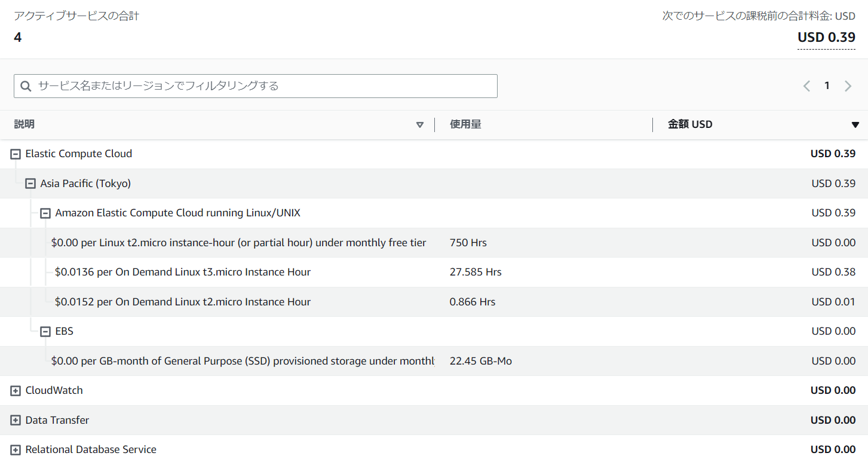Viewport: 868px width, 459px height.
Task: Click the 説明 column header
Action: pos(24,124)
